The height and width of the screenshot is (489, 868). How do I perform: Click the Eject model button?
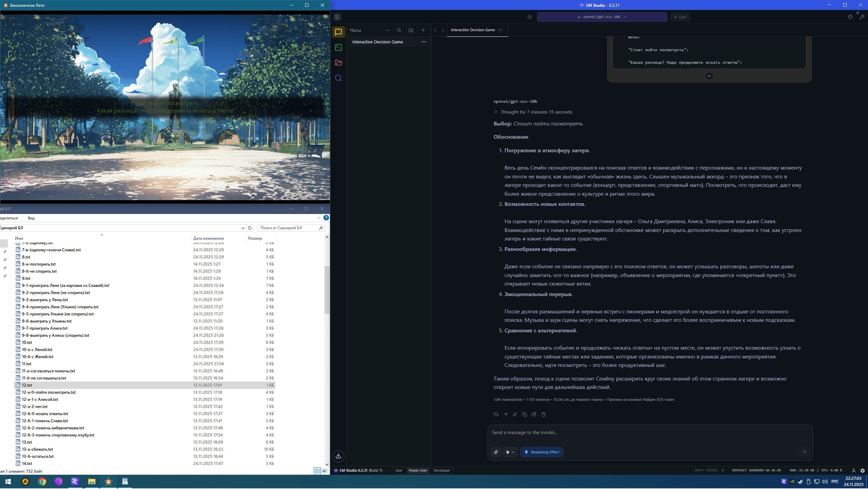(680, 17)
